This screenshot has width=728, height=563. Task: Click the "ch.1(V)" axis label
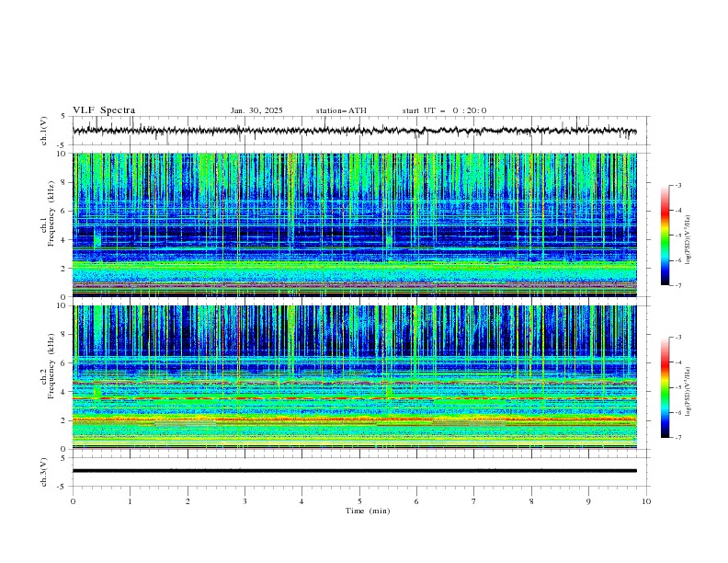(44, 131)
